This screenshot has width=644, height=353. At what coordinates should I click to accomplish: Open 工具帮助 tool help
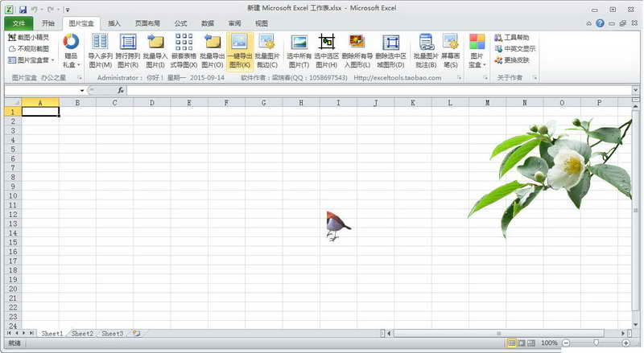click(512, 37)
